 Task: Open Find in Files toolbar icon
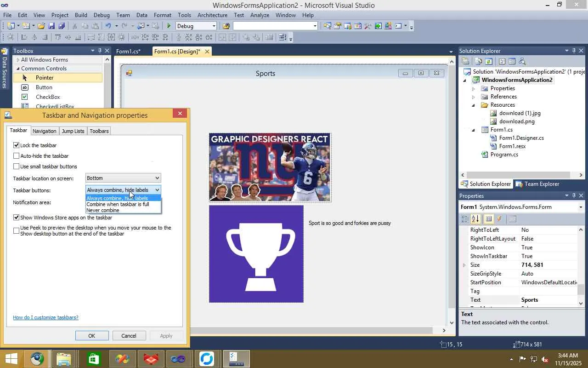[x=226, y=26]
